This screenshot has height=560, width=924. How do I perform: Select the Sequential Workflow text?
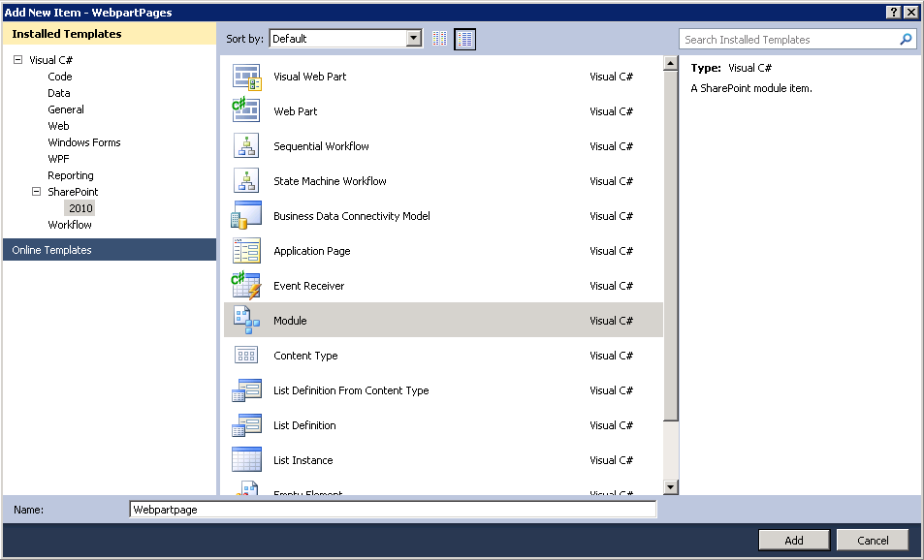click(321, 146)
